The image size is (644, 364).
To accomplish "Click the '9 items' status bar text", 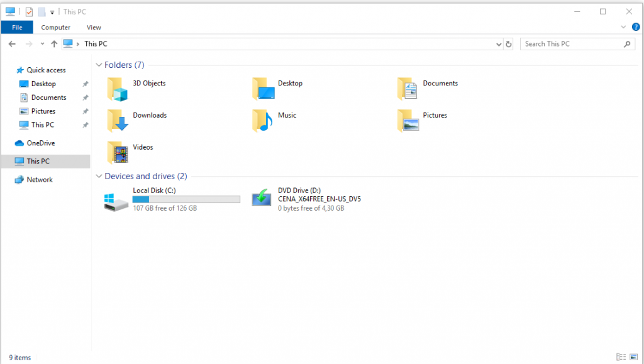I will [19, 358].
